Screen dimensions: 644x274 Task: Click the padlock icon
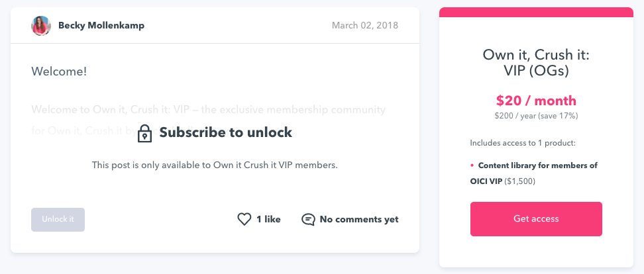click(145, 134)
